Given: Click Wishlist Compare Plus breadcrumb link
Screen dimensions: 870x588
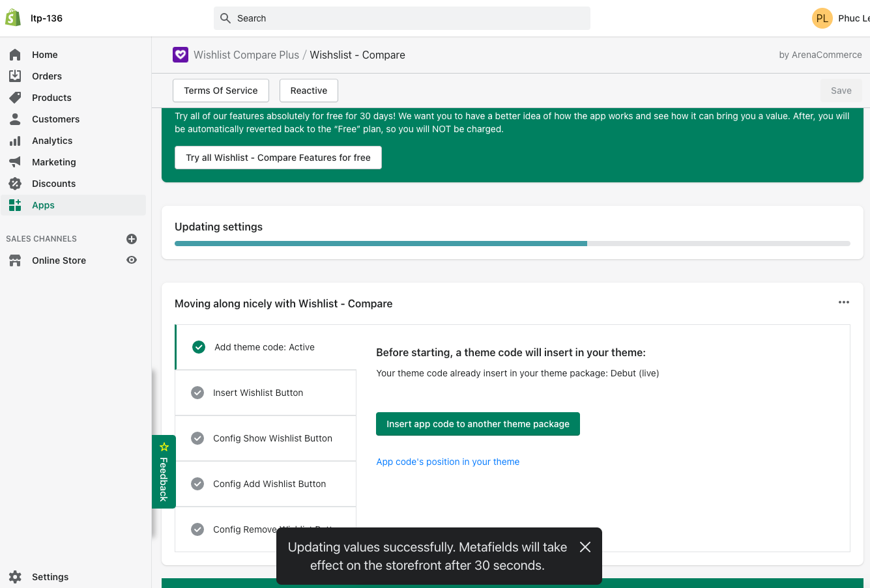Looking at the screenshot, I should 246,55.
